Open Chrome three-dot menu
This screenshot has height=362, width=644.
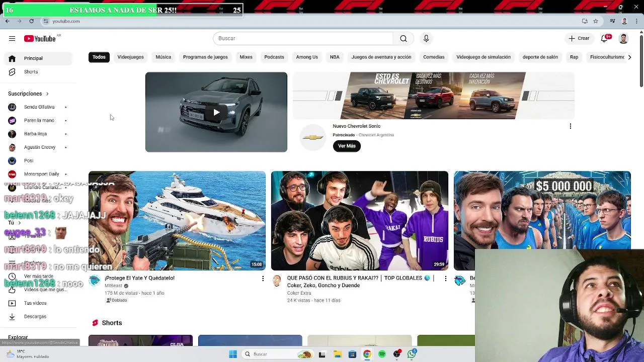coord(635,21)
